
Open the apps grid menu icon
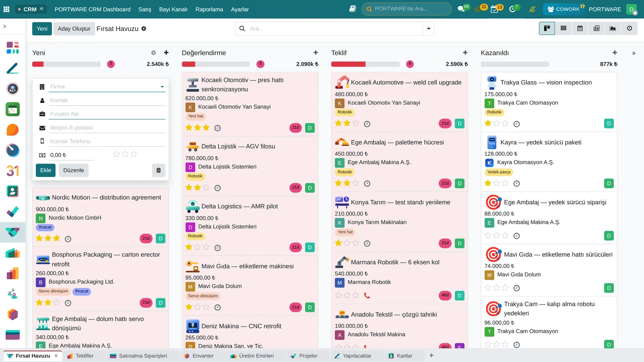point(6,9)
